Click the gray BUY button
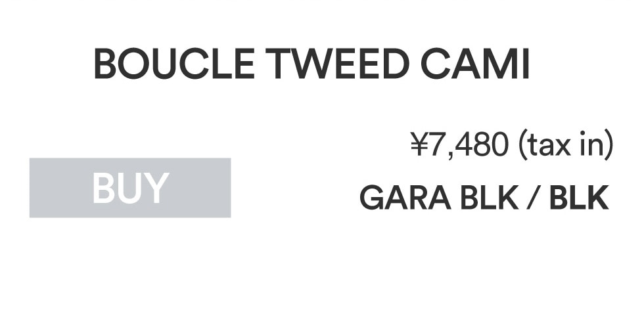The height and width of the screenshot is (312, 644). tap(130, 188)
